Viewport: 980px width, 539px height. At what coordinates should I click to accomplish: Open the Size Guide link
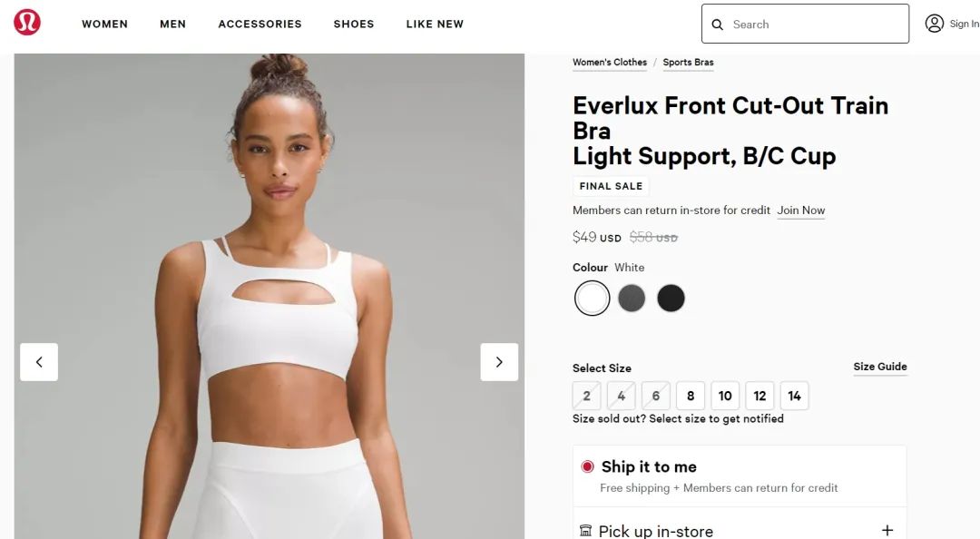(x=880, y=367)
